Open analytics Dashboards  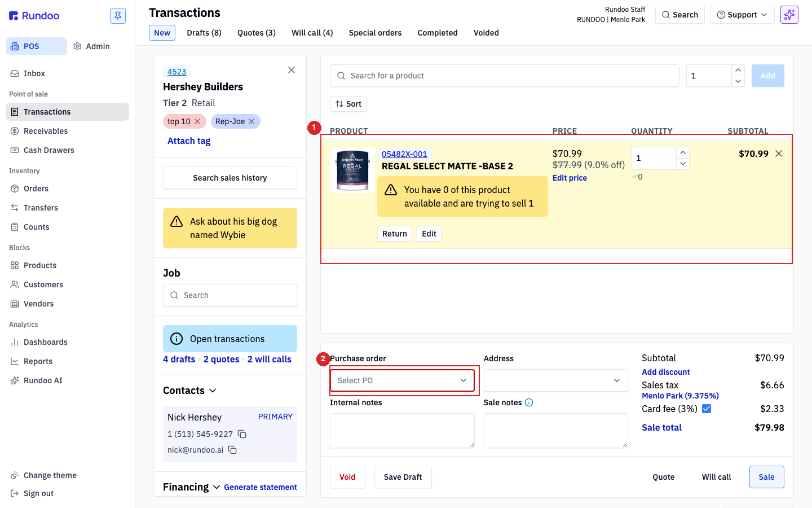coord(68,342)
